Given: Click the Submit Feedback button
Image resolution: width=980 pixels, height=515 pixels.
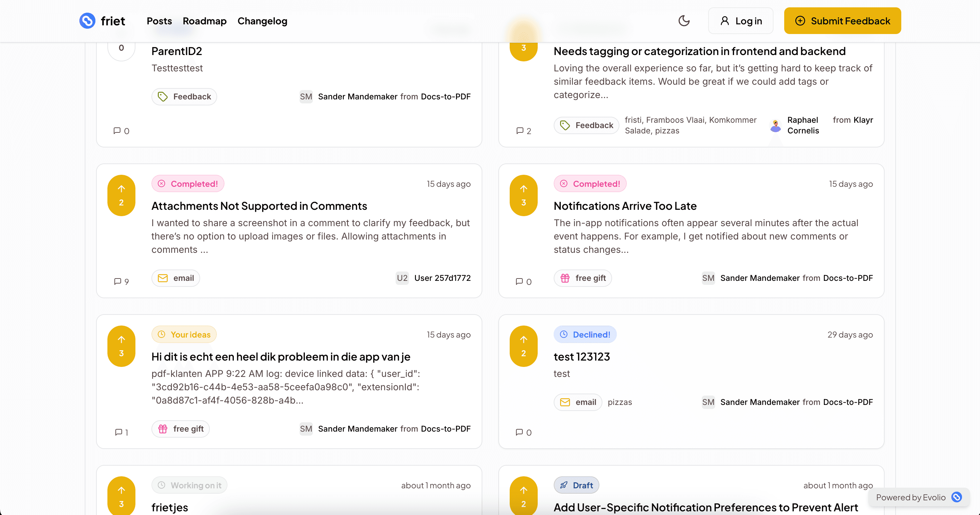Looking at the screenshot, I should point(842,21).
